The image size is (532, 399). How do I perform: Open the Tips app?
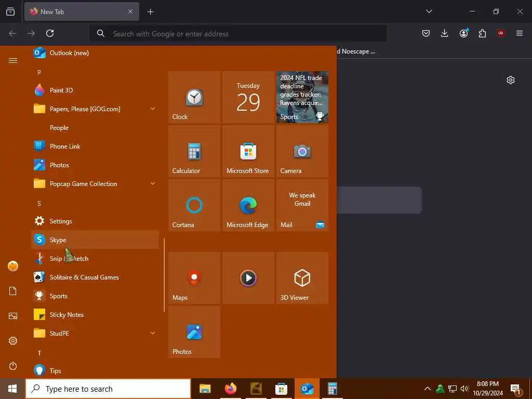[95, 370]
